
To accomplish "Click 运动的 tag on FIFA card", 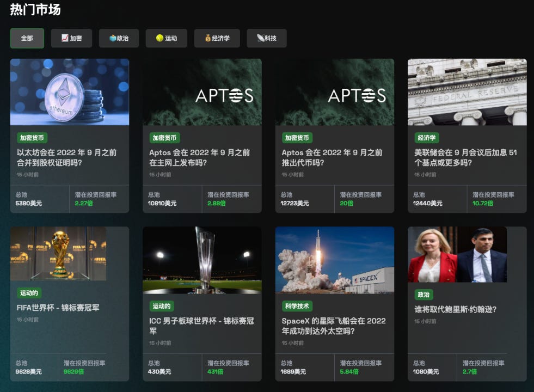I will [x=29, y=292].
